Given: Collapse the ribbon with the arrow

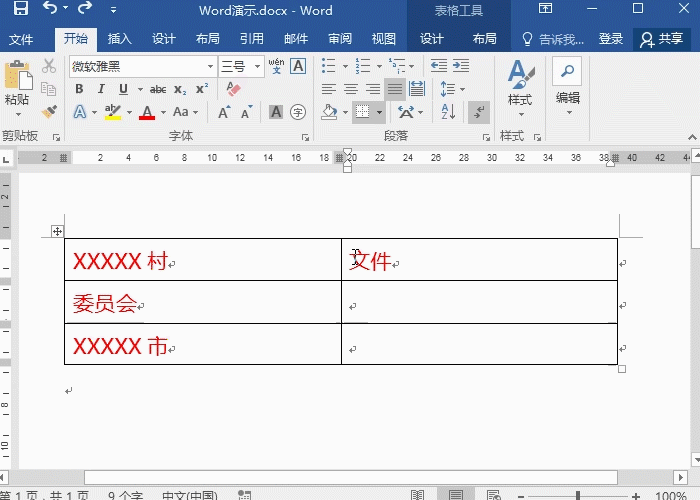Looking at the screenshot, I should click(692, 137).
